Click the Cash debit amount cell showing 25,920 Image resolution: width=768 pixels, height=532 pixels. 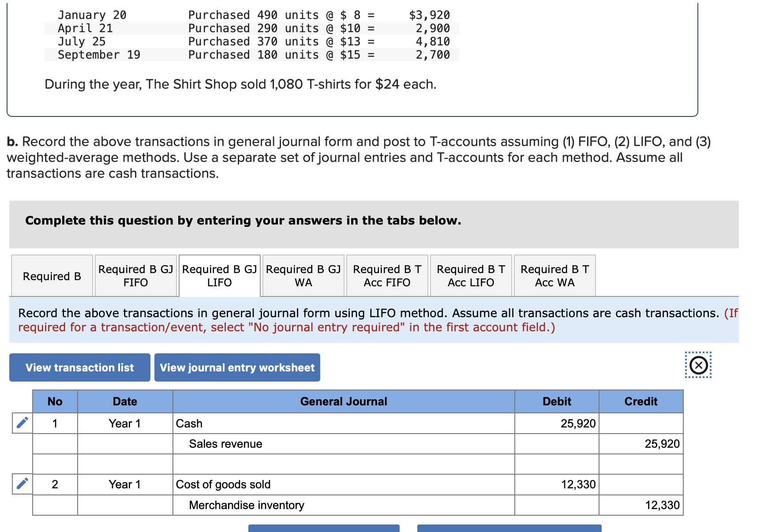(557, 423)
